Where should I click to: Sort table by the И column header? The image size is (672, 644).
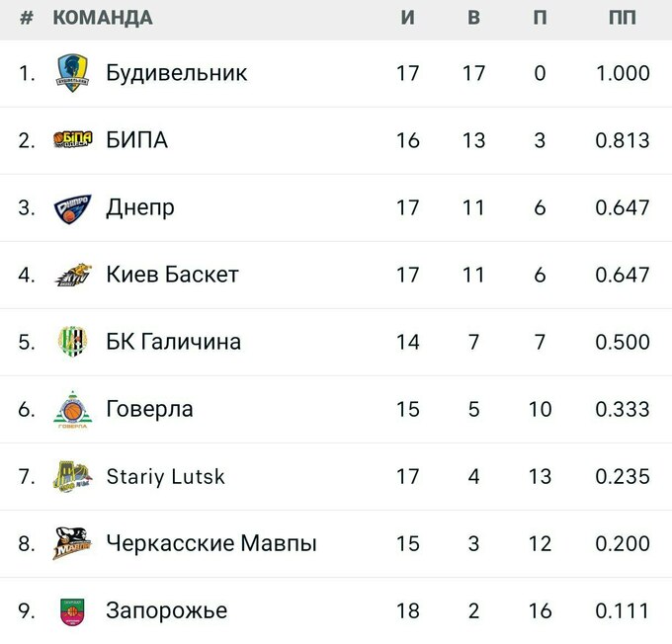pos(408,18)
